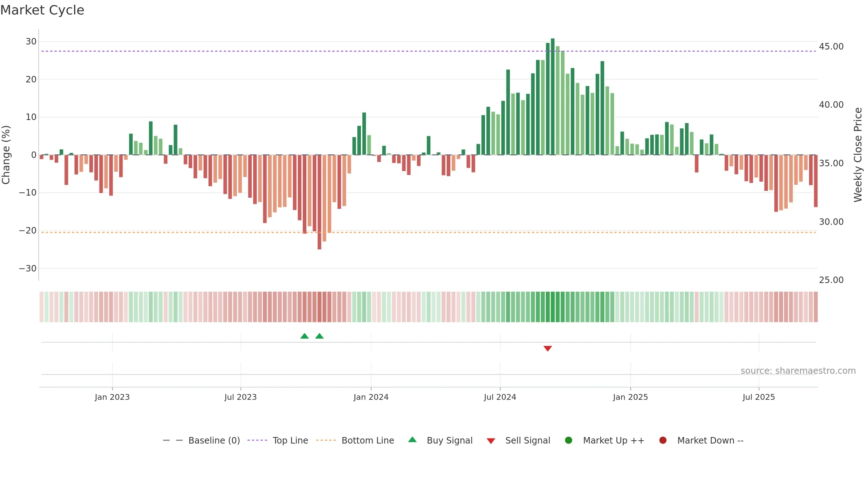This screenshot has width=868, height=488.
Task: Click the red sell signal marker on the chart
Action: (x=548, y=348)
